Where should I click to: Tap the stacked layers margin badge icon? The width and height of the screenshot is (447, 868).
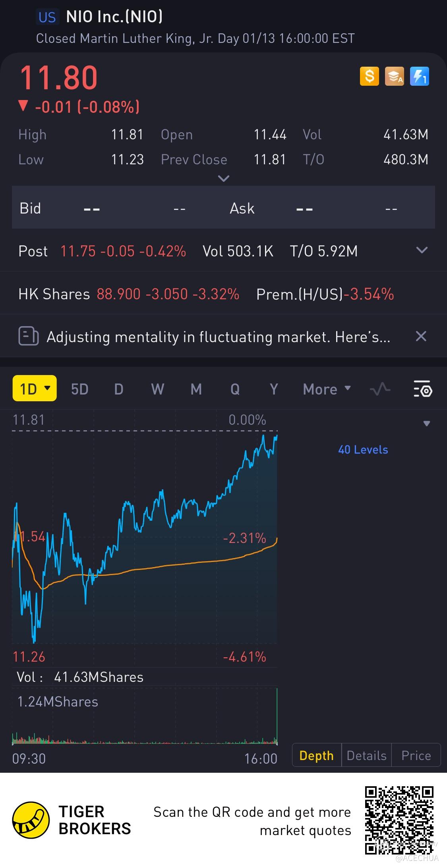[394, 76]
